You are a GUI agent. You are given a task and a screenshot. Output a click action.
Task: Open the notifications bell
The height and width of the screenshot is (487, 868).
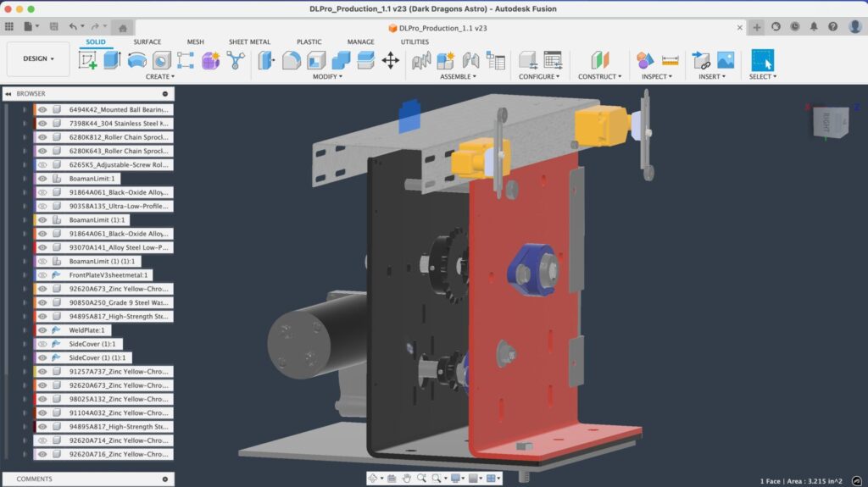pyautogui.click(x=814, y=26)
